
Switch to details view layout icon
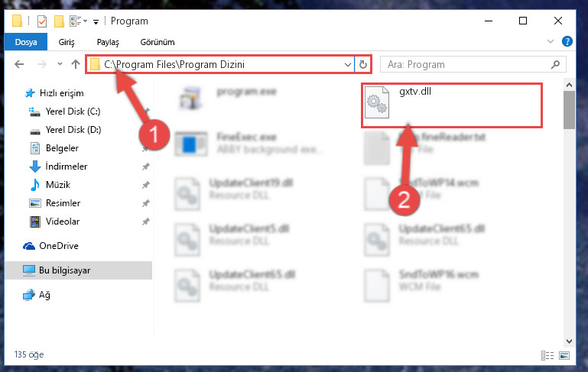click(547, 355)
